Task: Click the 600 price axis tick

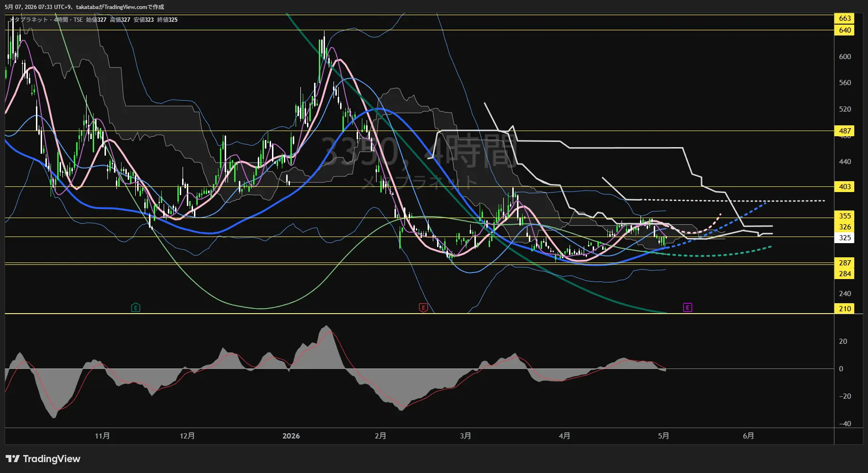Action: point(845,57)
